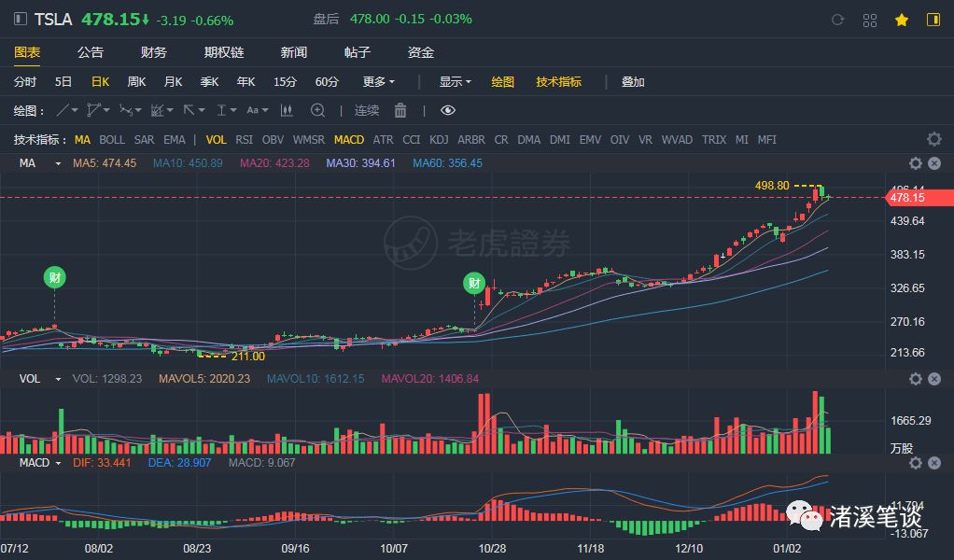
Task: Delete drawings with the trash icon
Action: pos(400,110)
